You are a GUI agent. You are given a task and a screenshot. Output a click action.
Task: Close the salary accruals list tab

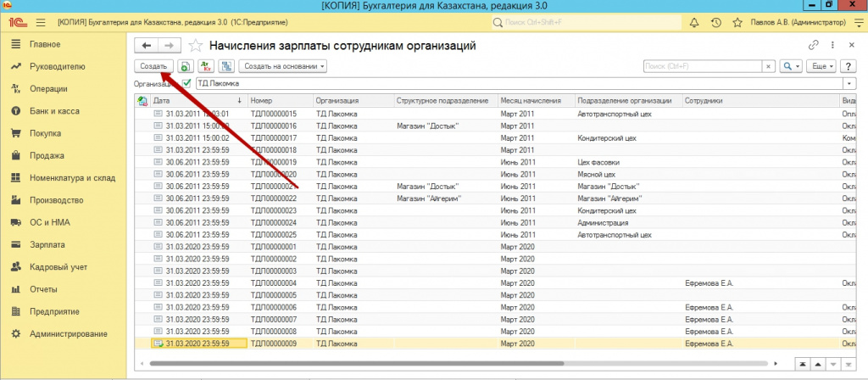point(851,46)
